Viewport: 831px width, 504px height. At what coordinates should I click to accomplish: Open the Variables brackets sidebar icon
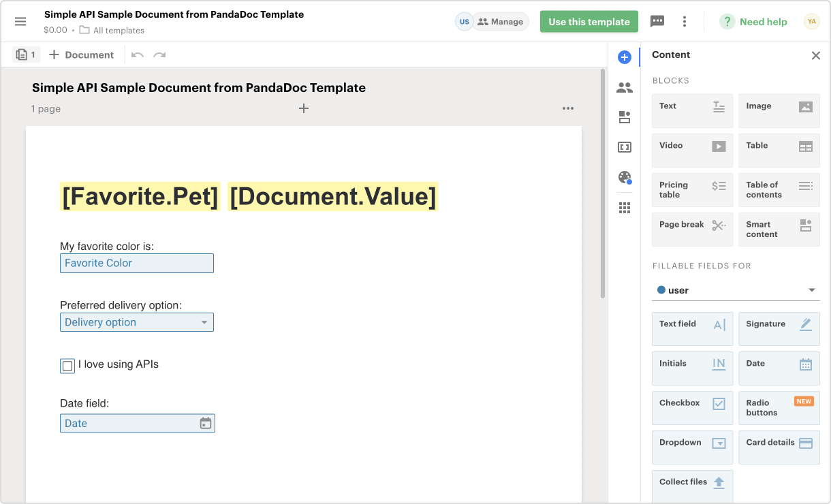pyautogui.click(x=625, y=147)
